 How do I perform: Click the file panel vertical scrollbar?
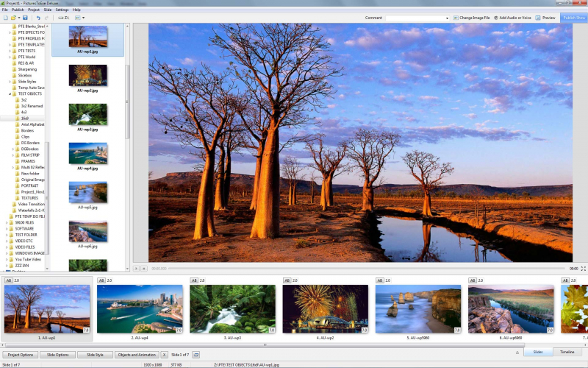[126, 102]
